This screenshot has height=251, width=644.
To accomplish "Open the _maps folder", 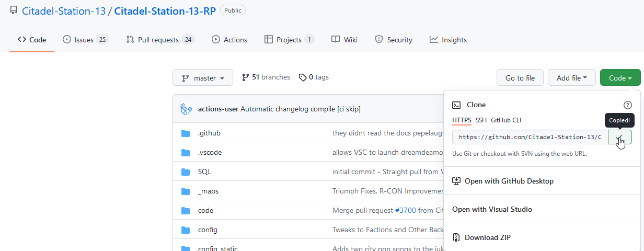I will pos(208,191).
